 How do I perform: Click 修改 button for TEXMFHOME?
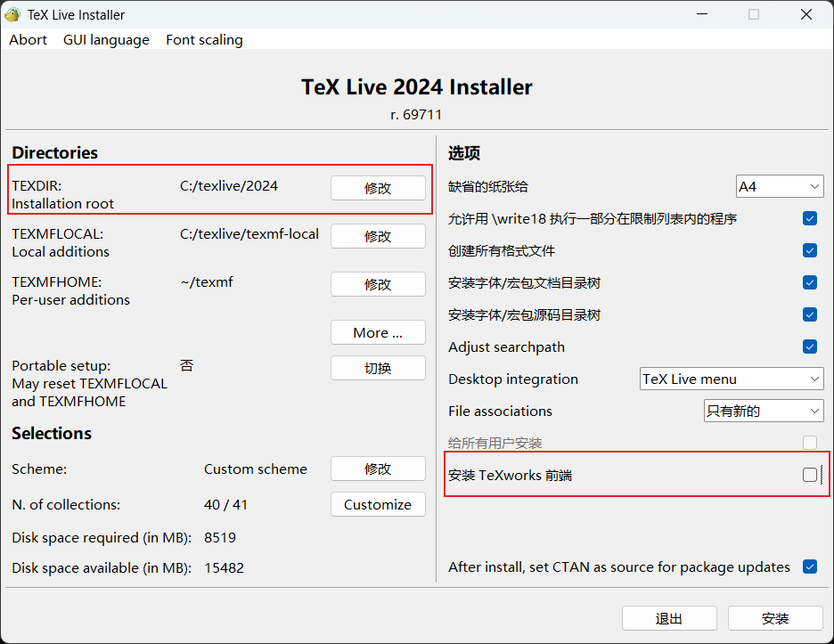click(378, 284)
